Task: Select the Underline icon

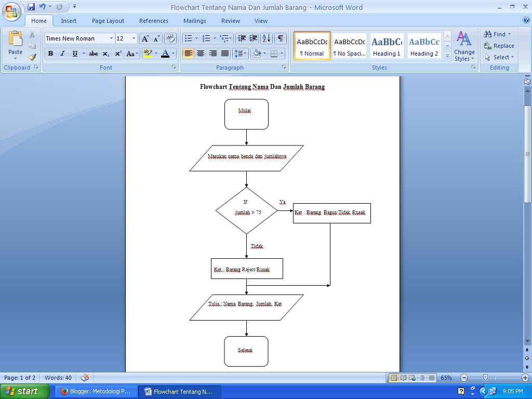Action: click(x=74, y=53)
